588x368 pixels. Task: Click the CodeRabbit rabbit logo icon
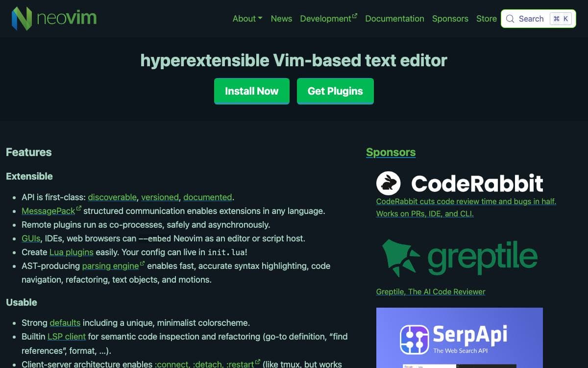click(389, 184)
